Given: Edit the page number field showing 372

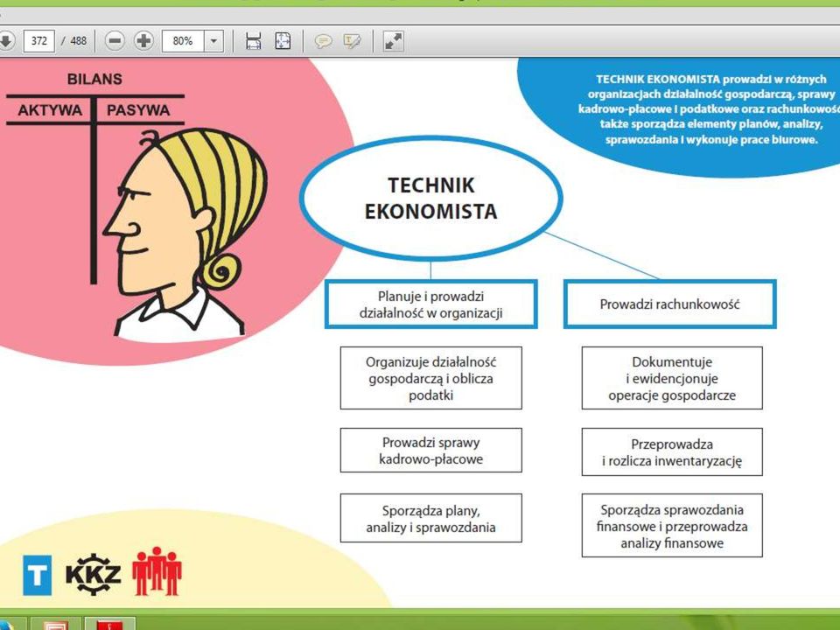Looking at the screenshot, I should tap(39, 41).
